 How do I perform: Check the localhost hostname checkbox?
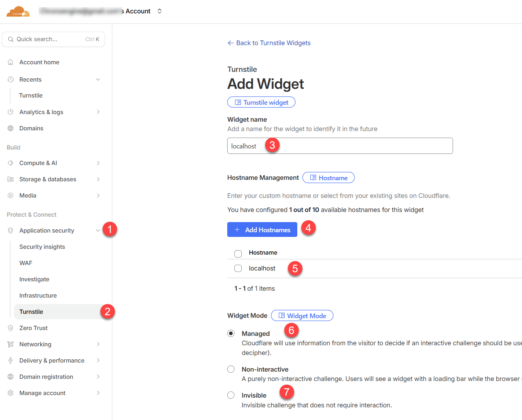pos(238,268)
